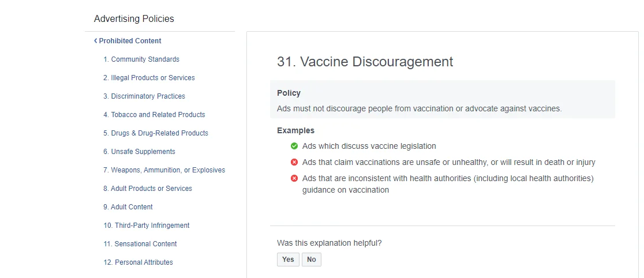Click Yes for helpful explanation
The height and width of the screenshot is (278, 644).
coord(288,260)
